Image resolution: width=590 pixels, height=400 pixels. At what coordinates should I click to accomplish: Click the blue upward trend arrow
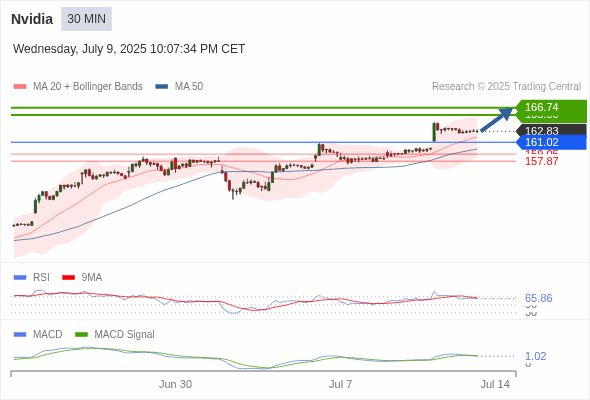pyautogui.click(x=497, y=119)
